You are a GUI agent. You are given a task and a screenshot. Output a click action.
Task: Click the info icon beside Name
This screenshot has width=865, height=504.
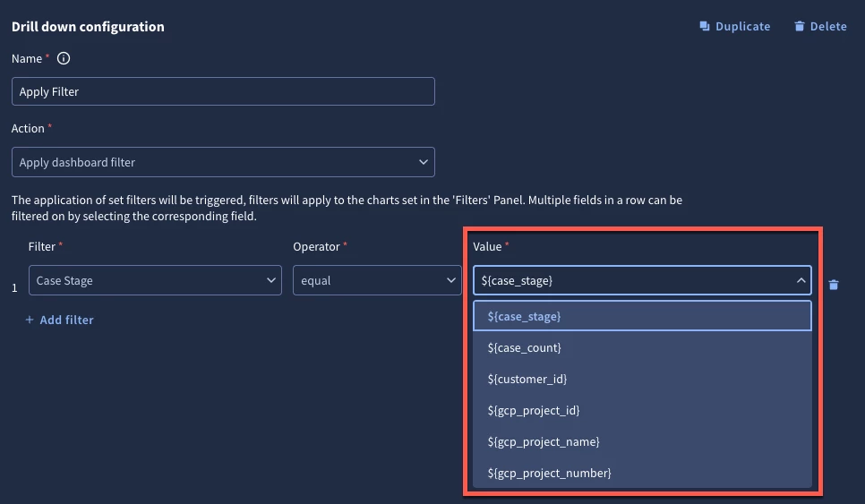point(64,58)
